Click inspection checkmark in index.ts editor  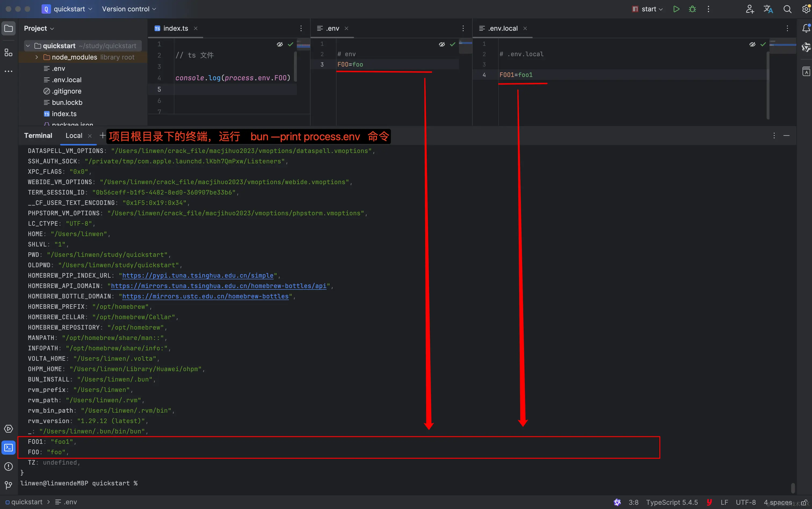(290, 44)
